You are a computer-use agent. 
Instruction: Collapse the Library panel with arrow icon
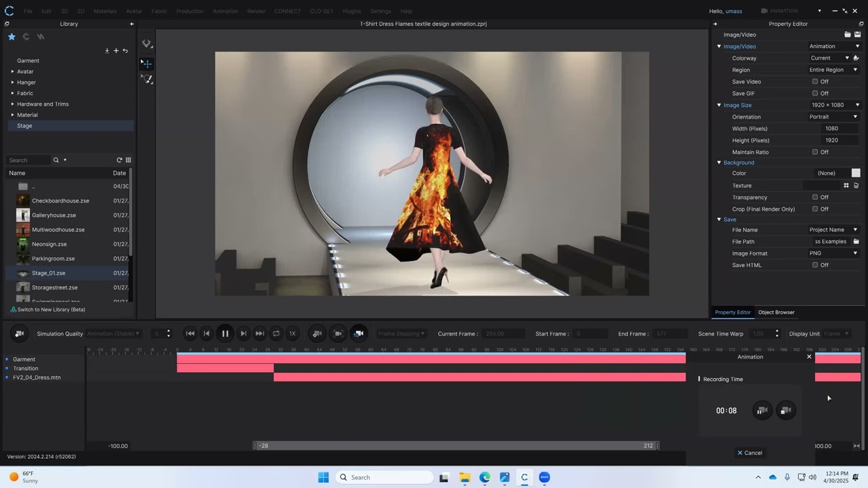click(x=132, y=24)
